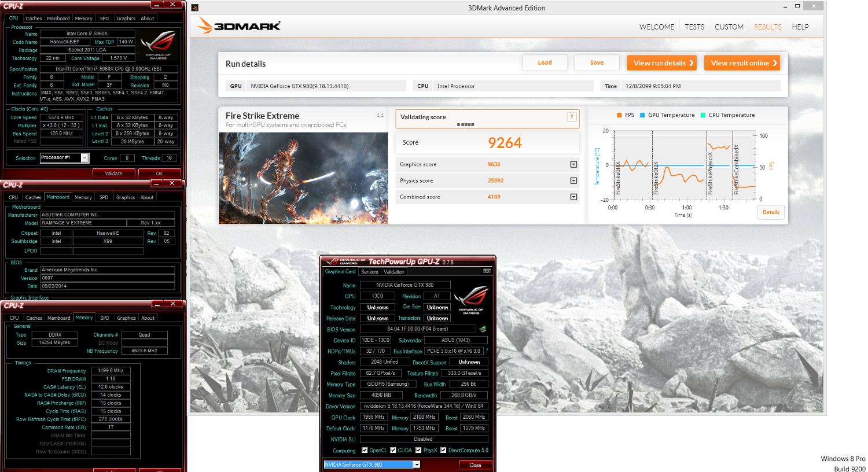868x472 pixels.
Task: Open the HELP tab in 3DMark
Action: pyautogui.click(x=800, y=27)
